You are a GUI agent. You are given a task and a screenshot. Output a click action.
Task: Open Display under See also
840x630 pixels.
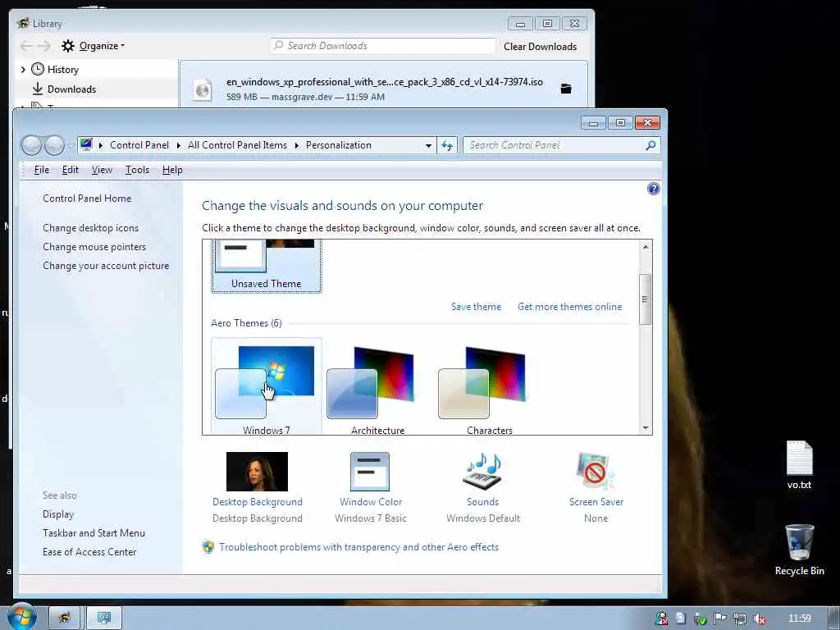[58, 514]
